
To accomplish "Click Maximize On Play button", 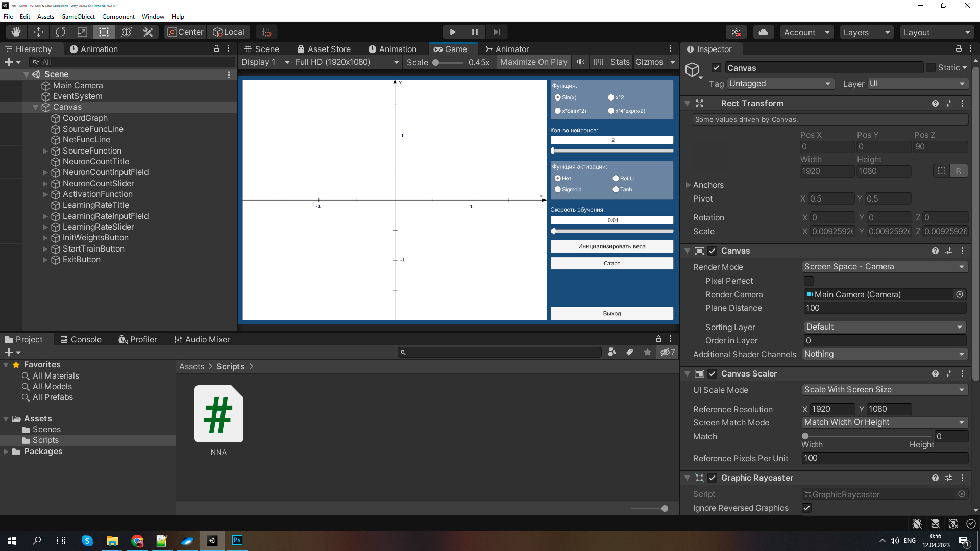I will [533, 62].
